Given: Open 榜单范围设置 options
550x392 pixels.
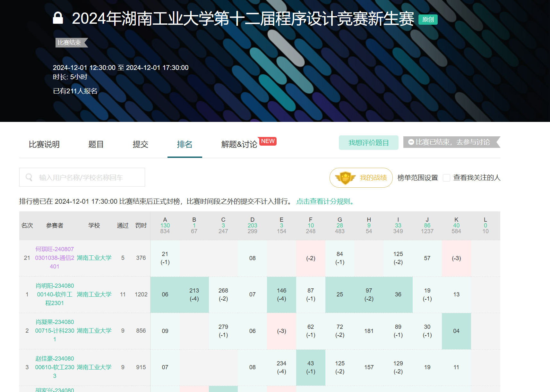Looking at the screenshot, I should coord(417,178).
